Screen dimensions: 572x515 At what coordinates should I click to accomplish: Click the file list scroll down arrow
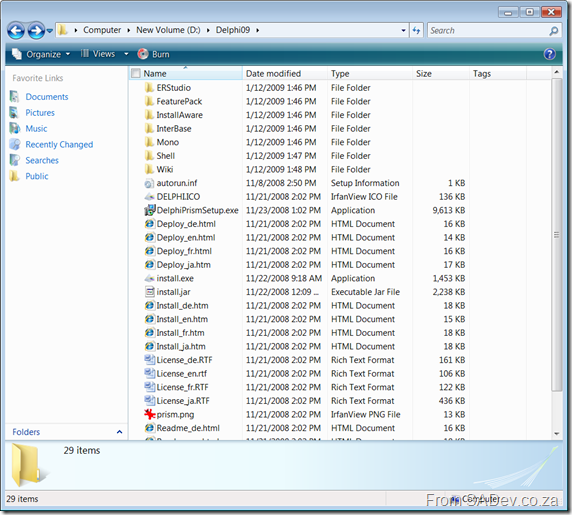(557, 434)
